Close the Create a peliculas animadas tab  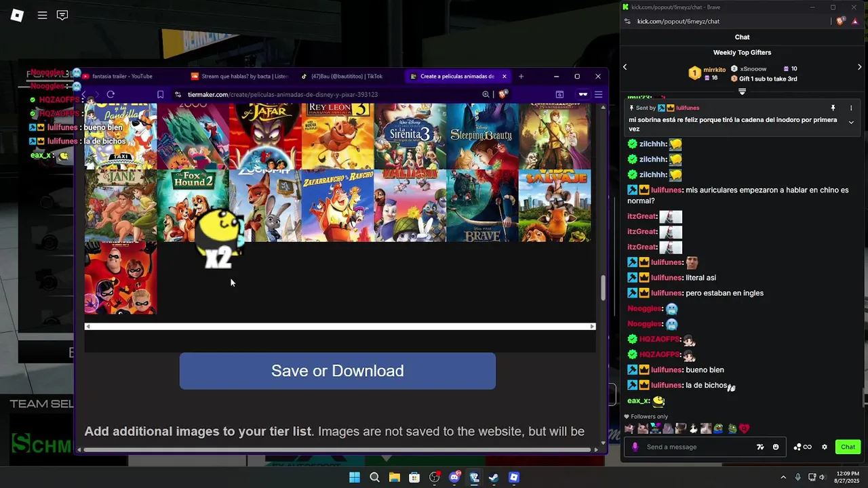click(504, 76)
